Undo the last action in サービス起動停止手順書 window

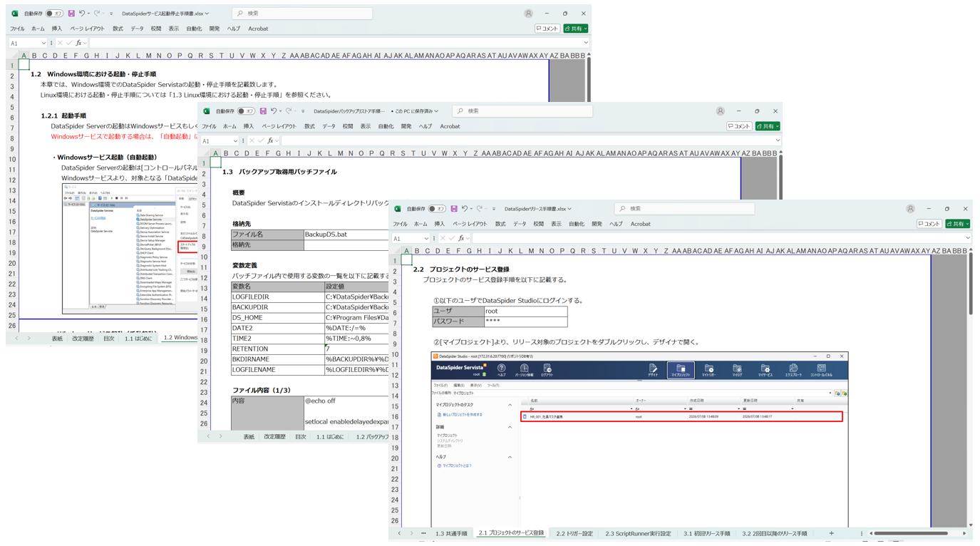click(x=82, y=14)
